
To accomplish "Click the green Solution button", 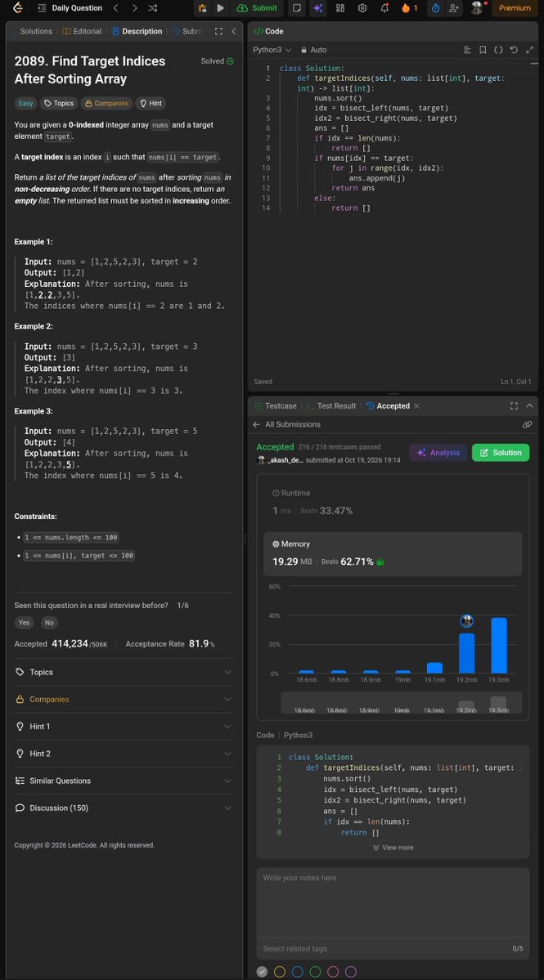I will tap(500, 453).
